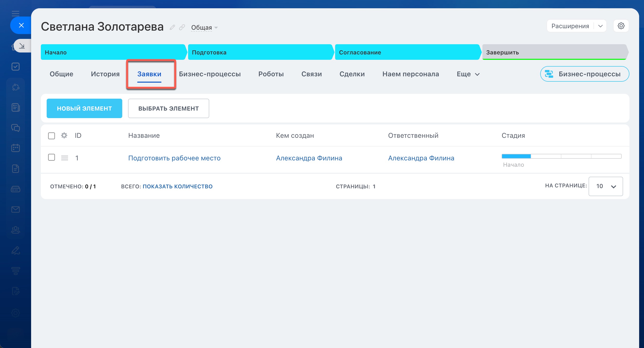The image size is (644, 348).
Task: Open the gear settings icon top right
Action: [x=621, y=26]
